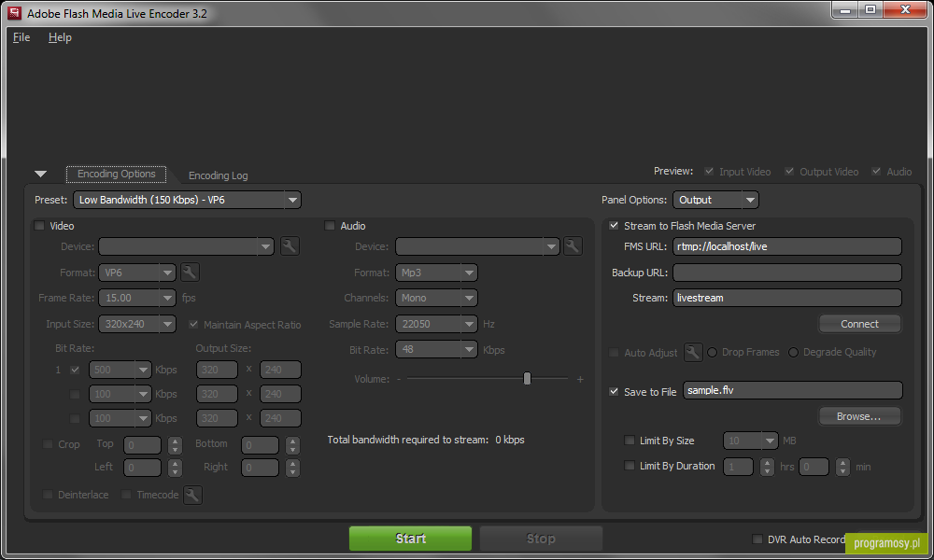Image resolution: width=934 pixels, height=560 pixels.
Task: Enable Limit By Size checkbox
Action: coord(629,441)
